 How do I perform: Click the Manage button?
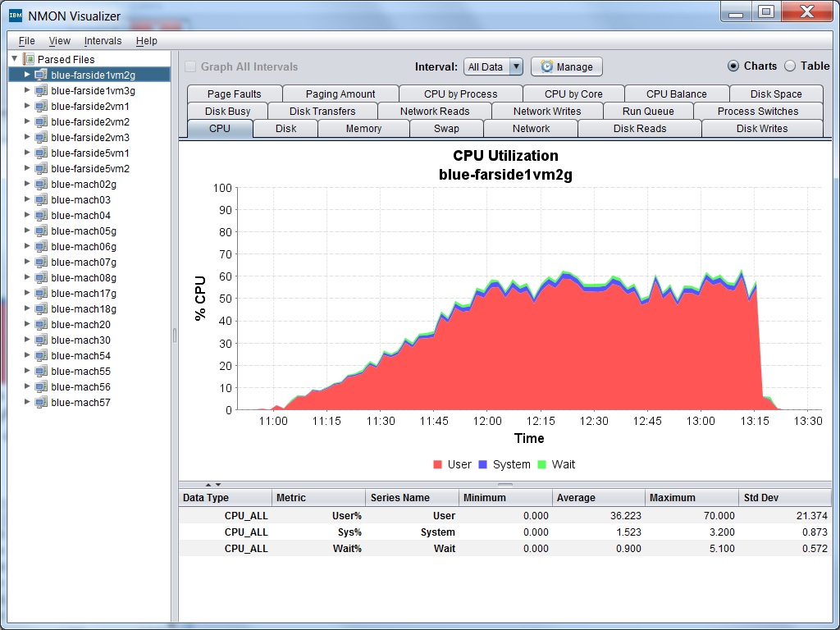pyautogui.click(x=567, y=67)
